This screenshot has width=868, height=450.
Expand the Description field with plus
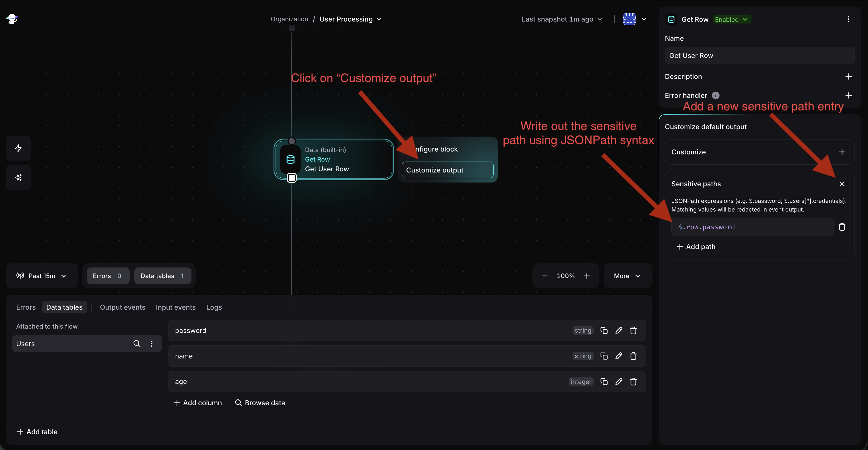[848, 76]
